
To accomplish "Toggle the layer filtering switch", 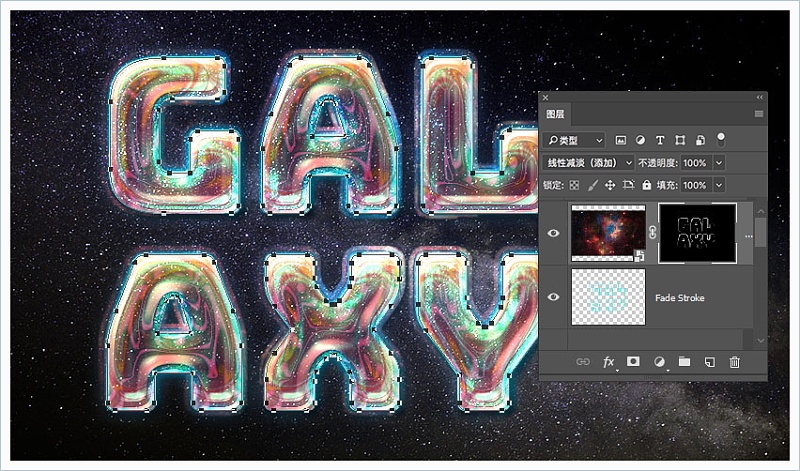I will click(x=721, y=139).
